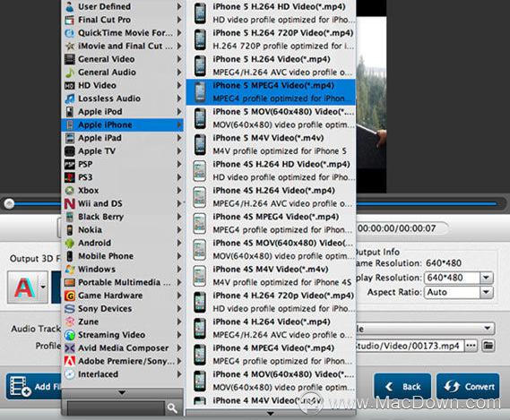
Task: Click the Adobe Premiere/Sony icon
Action: [x=70, y=361]
